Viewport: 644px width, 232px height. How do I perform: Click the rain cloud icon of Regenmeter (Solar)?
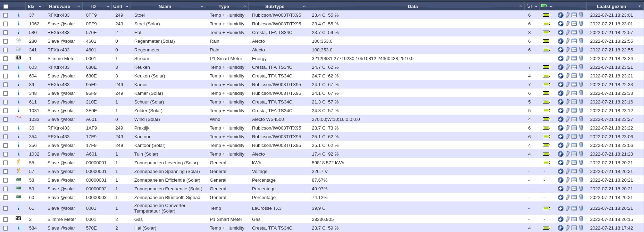[x=18, y=41]
